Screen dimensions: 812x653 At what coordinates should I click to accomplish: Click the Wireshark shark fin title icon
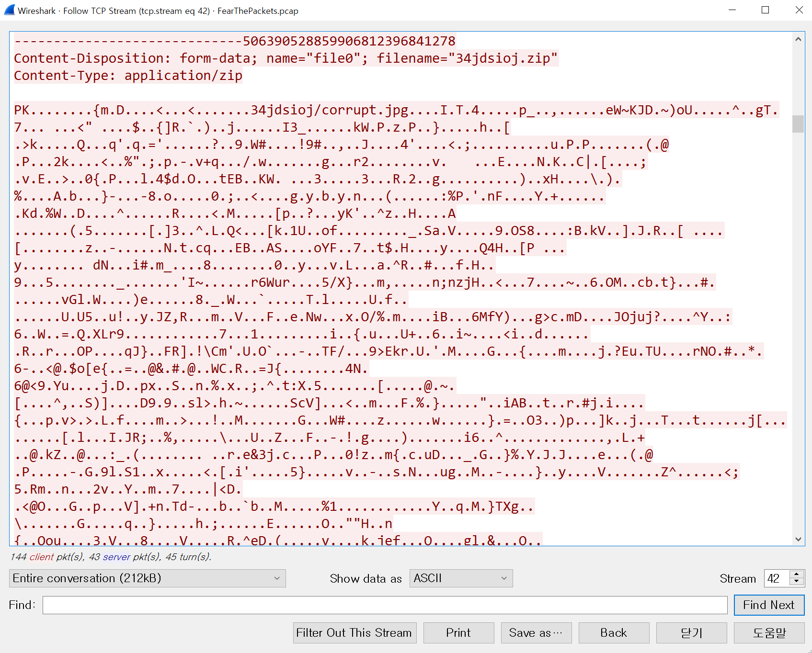tap(9, 10)
